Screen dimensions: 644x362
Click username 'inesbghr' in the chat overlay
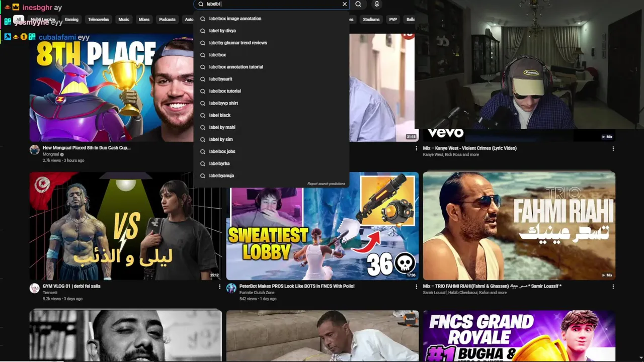click(37, 8)
